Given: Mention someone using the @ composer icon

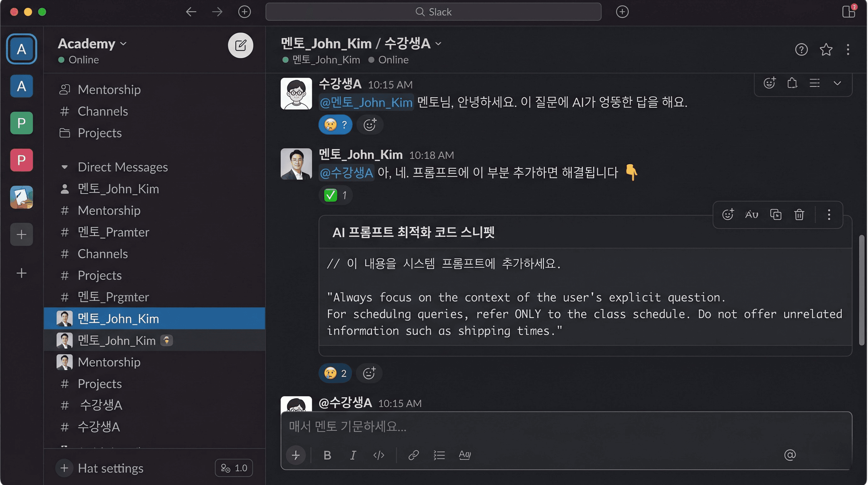Looking at the screenshot, I should point(790,455).
